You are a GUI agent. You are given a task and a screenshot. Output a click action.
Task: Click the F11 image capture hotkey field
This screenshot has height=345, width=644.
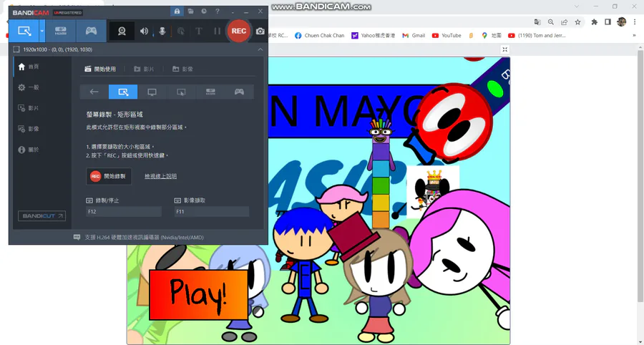coord(212,212)
